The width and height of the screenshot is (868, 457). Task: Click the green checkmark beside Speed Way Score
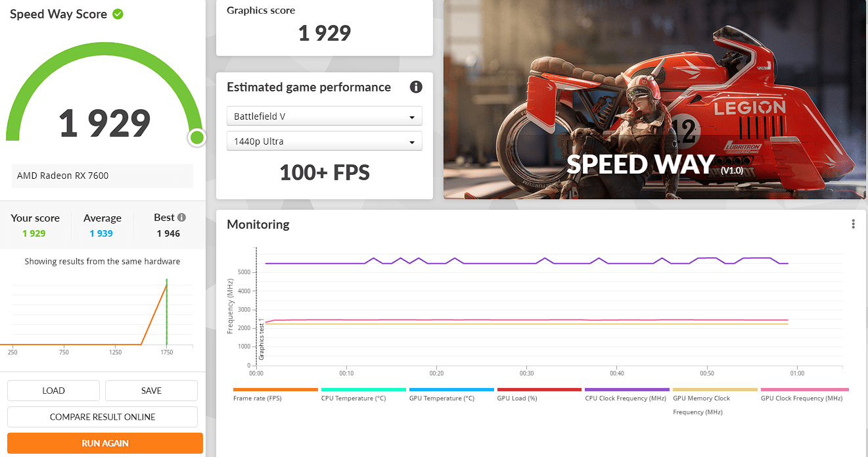coord(118,14)
